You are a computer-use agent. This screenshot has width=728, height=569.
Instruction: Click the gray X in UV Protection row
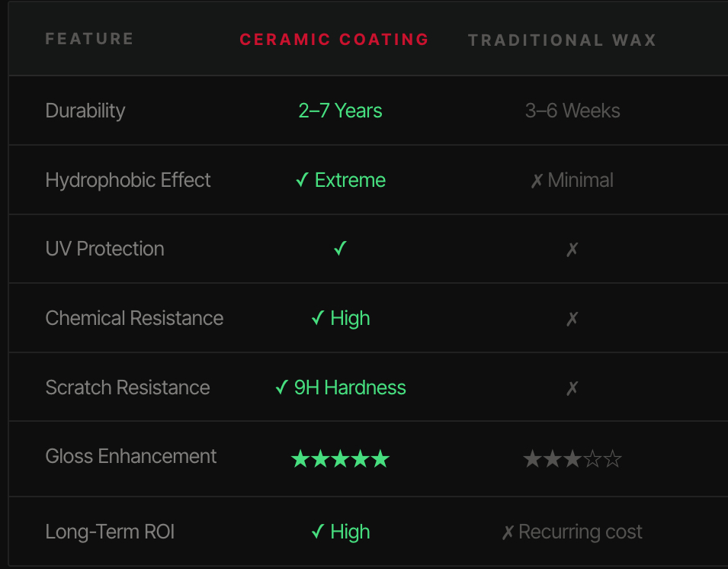click(x=572, y=249)
